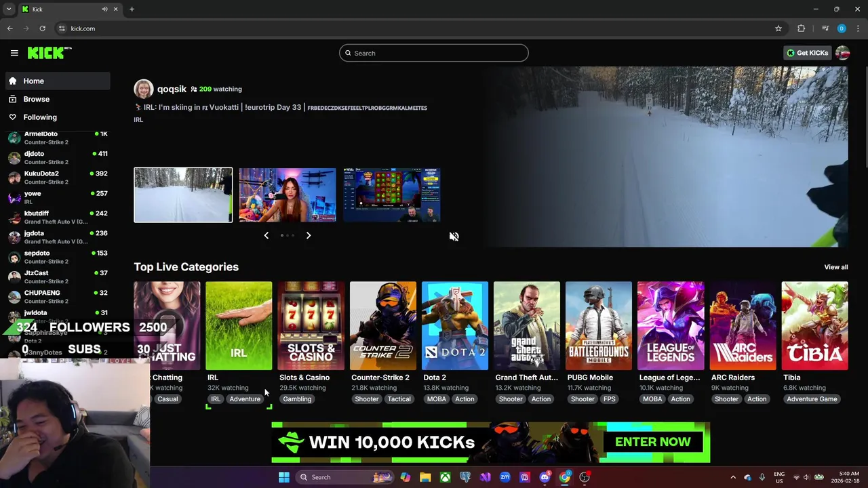Open Copilot from the taskbar
Image resolution: width=868 pixels, height=488 pixels.
[x=406, y=477]
